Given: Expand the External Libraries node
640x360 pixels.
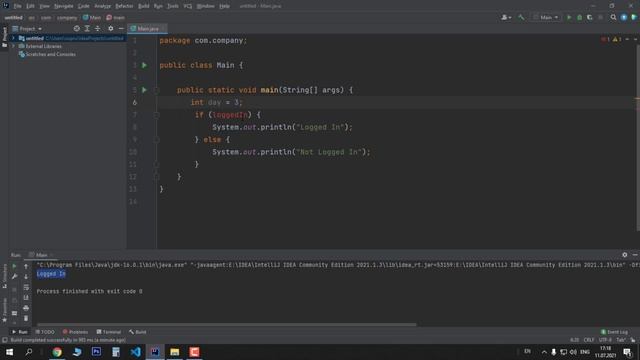Looking at the screenshot, I should click(13, 46).
